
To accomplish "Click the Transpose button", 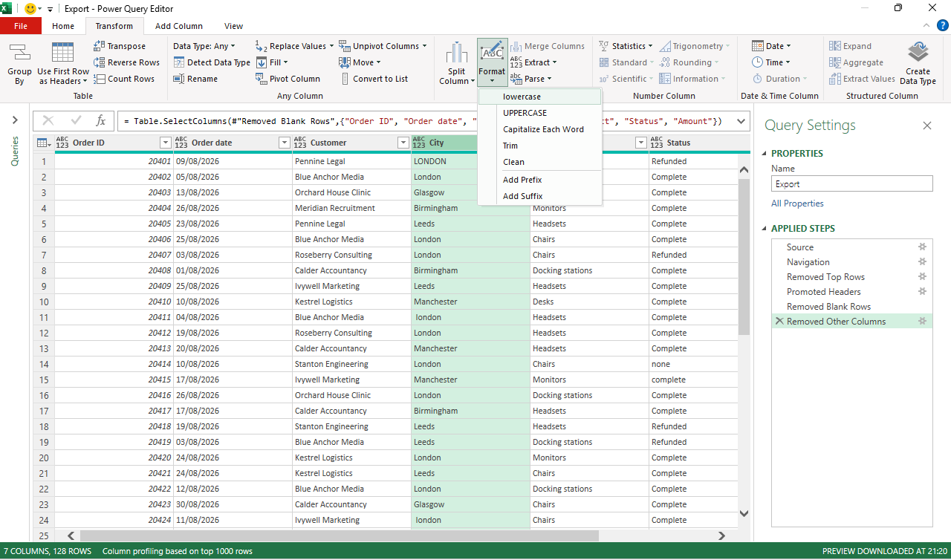I will coord(120,46).
